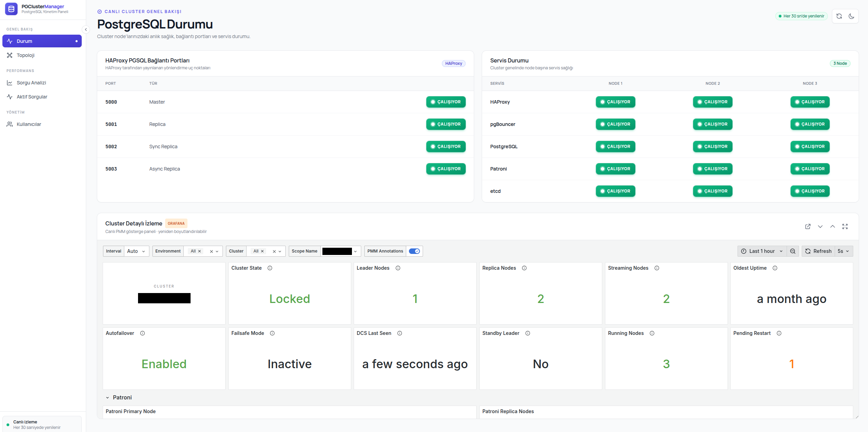The height and width of the screenshot is (432, 868).
Task: Click the 3 Node badge
Action: point(840,63)
